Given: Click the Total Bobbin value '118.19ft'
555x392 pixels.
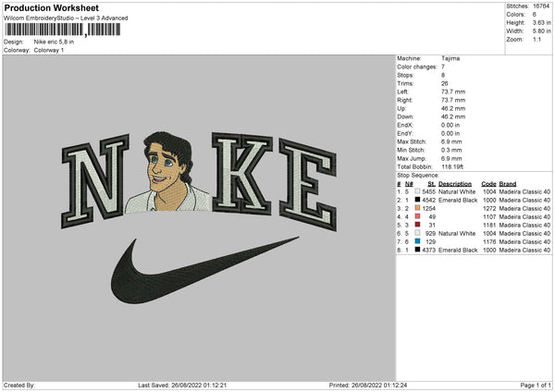Looking at the screenshot, I should (452, 166).
